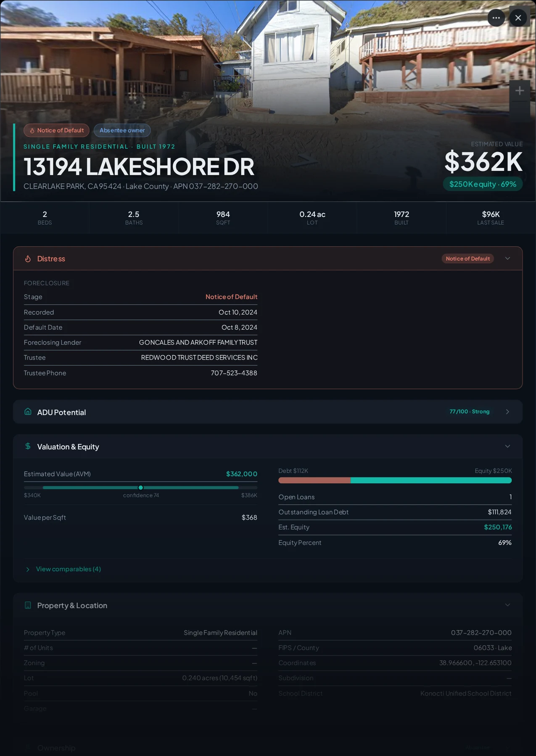Click the FIPS / County value 06033 · Lake
This screenshot has height=756, width=536.
493,648
